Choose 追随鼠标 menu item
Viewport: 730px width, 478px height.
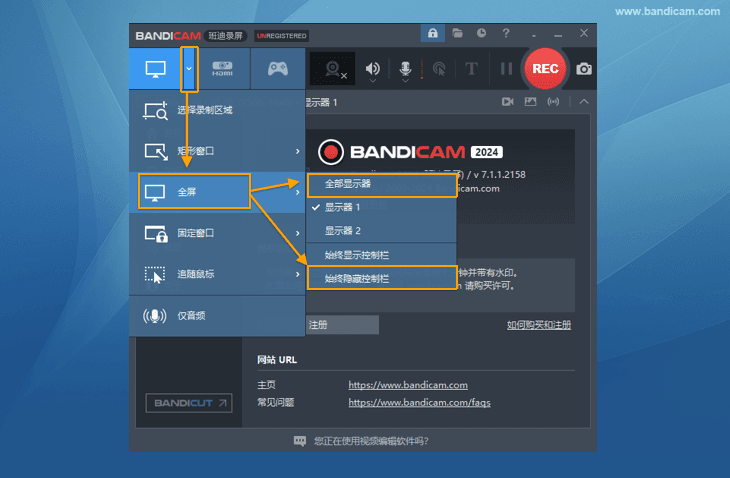point(217,274)
